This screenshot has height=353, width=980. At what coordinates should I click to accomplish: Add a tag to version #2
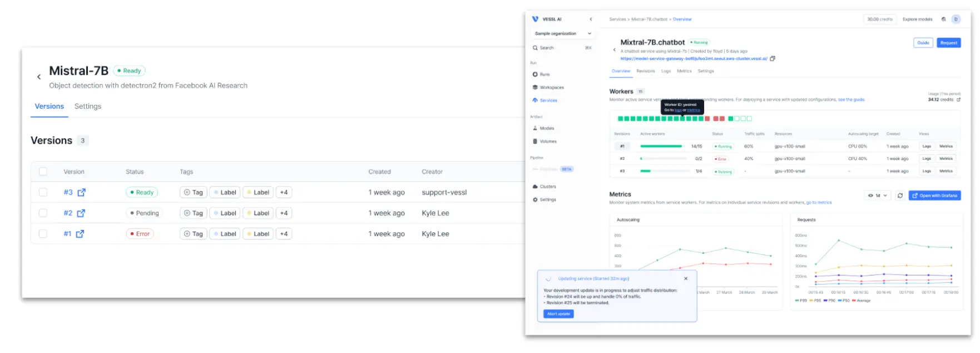(194, 213)
